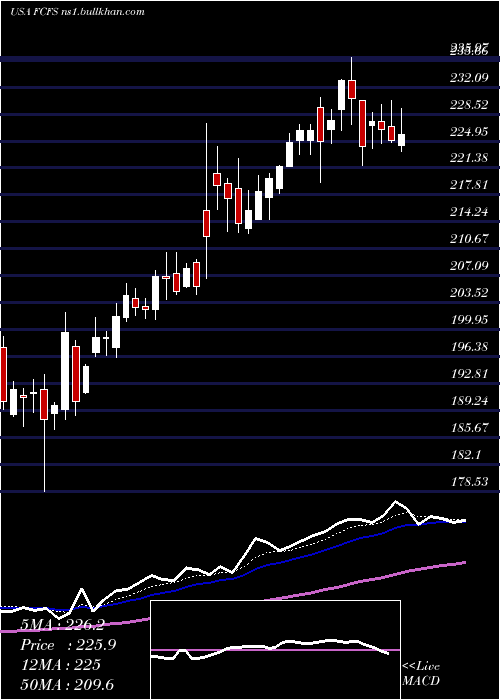500x700 pixels.
Task: Select the 199.95 price axis label
Action: (469, 320)
